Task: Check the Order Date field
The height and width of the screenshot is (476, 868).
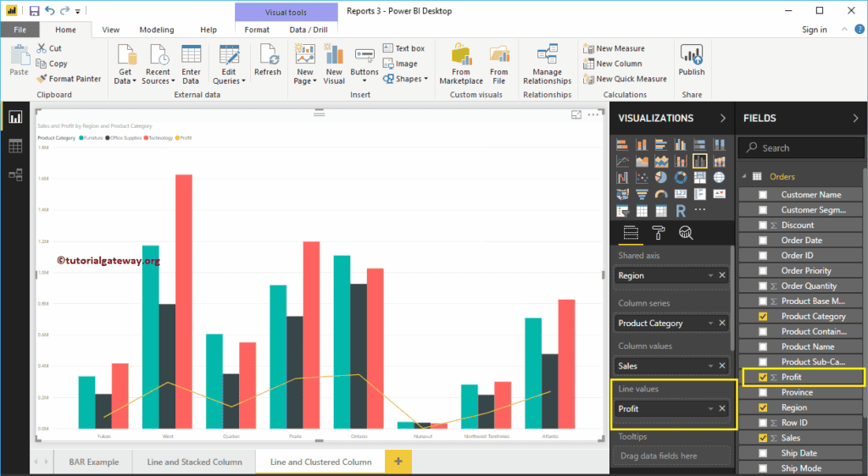Action: [x=763, y=241]
